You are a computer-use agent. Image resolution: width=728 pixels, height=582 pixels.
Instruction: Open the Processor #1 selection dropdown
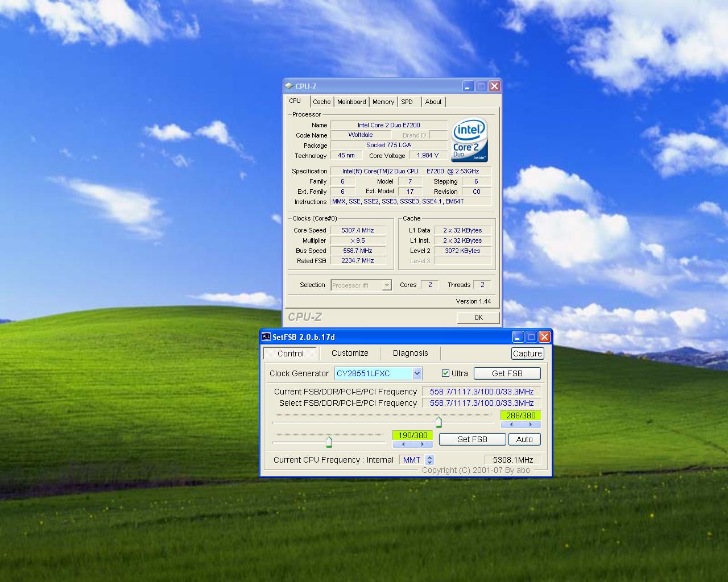click(x=387, y=285)
